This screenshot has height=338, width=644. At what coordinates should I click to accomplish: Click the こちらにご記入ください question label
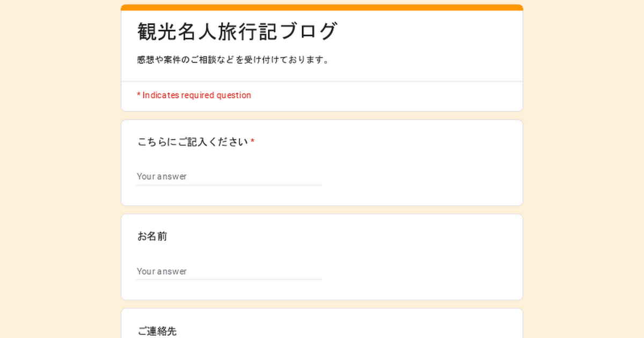pos(192,142)
